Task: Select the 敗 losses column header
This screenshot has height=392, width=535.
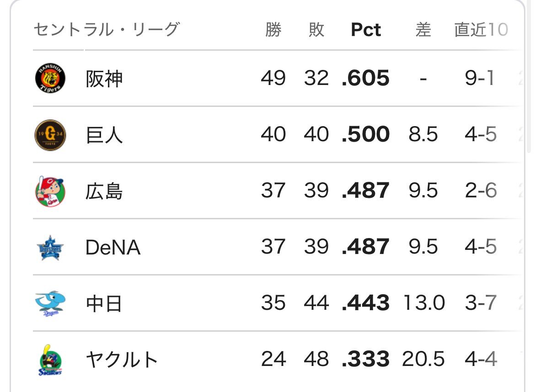Action: [316, 30]
